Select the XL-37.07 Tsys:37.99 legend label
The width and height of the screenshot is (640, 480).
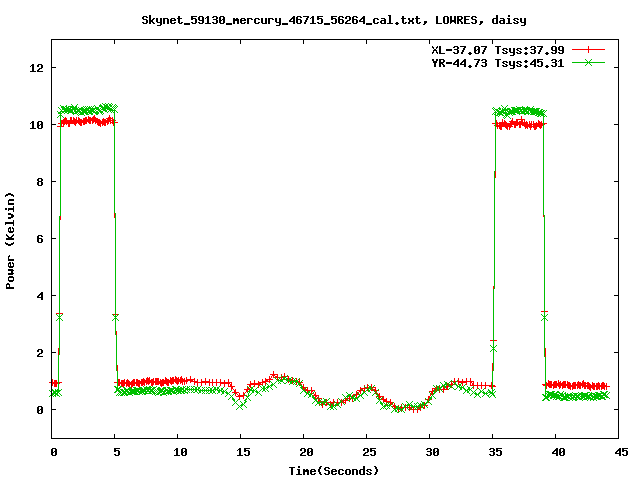pyautogui.click(x=498, y=50)
